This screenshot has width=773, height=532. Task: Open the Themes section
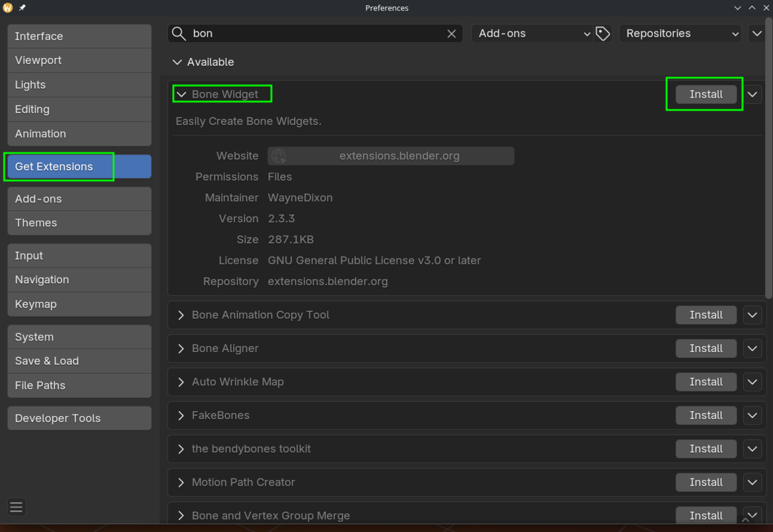79,223
